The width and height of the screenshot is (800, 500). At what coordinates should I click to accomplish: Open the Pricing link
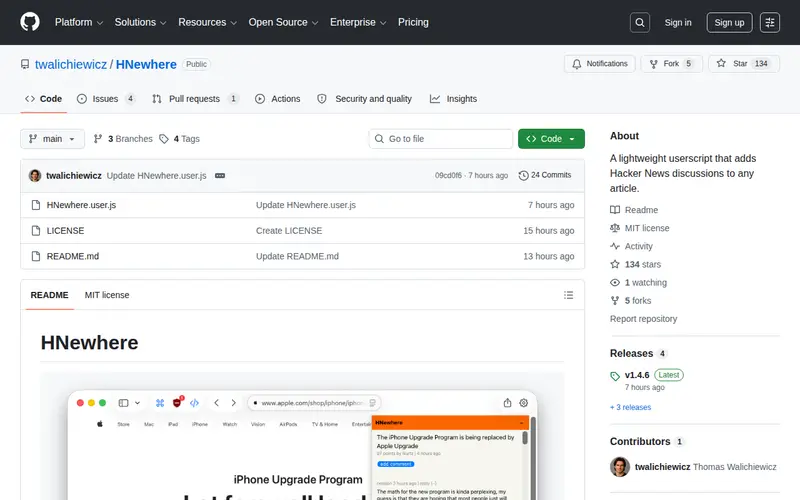click(x=413, y=22)
